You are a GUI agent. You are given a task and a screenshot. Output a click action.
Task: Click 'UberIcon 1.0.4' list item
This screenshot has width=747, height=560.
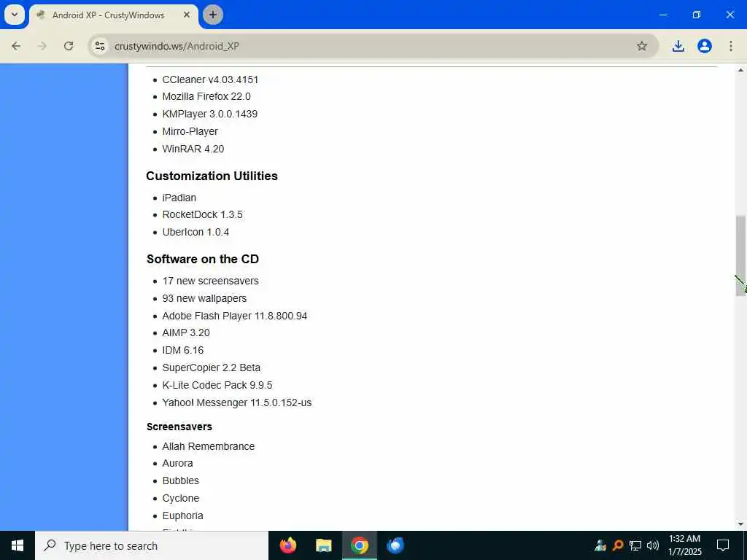click(196, 233)
